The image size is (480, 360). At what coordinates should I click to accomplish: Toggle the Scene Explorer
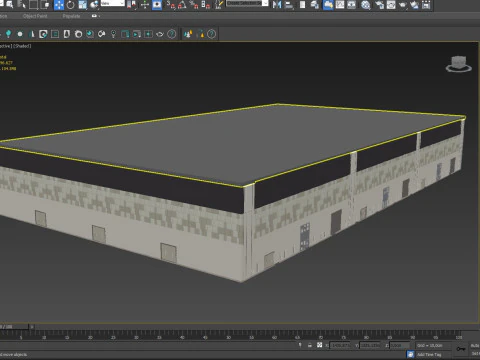click(302, 5)
